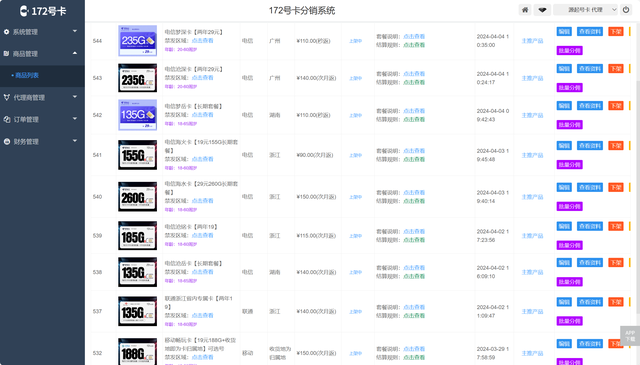Expand the 系统管理 menu arrow
Image resolution: width=640 pixels, height=365 pixels.
click(x=75, y=31)
